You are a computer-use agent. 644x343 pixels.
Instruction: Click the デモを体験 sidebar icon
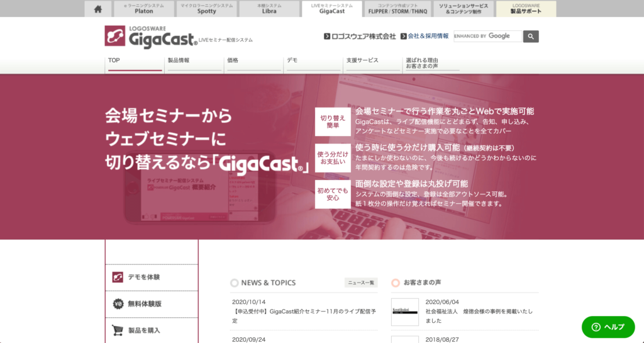point(118,278)
